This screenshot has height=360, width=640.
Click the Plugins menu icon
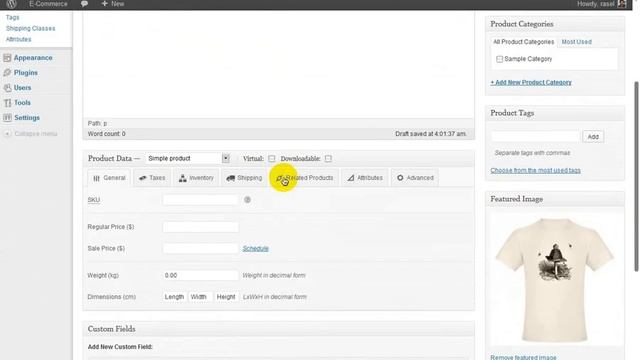coord(7,73)
